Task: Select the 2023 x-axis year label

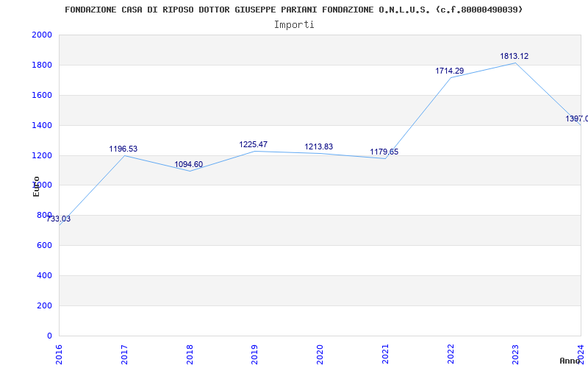Action: pos(516,355)
